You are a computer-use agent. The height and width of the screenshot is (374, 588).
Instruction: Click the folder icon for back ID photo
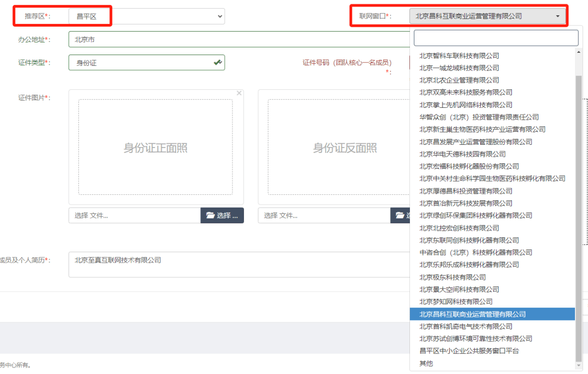point(400,216)
